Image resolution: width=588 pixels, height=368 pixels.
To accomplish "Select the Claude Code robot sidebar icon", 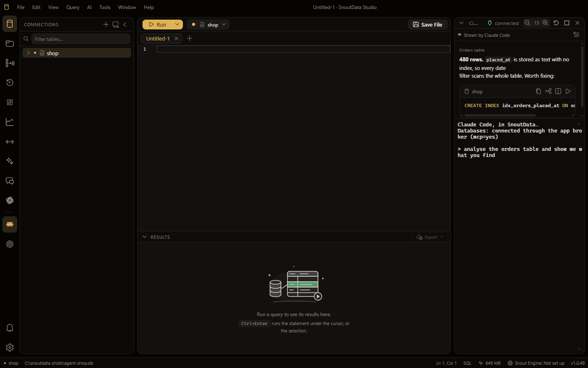I will [x=10, y=224].
